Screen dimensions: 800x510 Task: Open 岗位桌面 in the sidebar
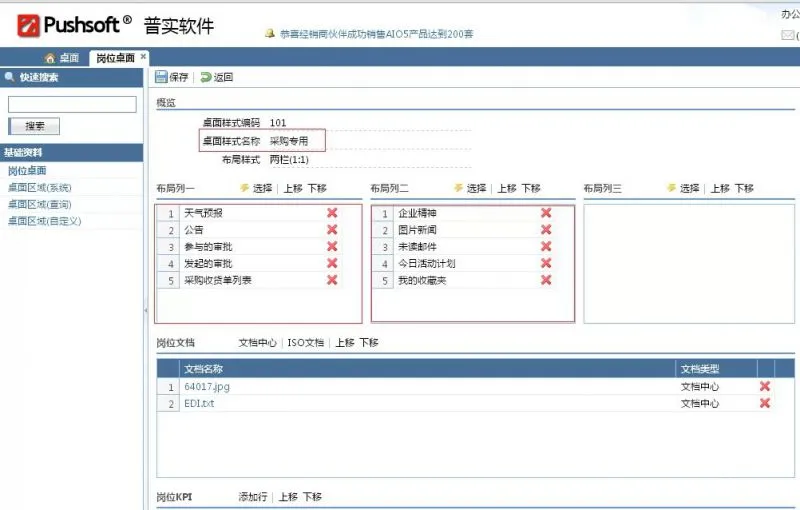click(27, 170)
